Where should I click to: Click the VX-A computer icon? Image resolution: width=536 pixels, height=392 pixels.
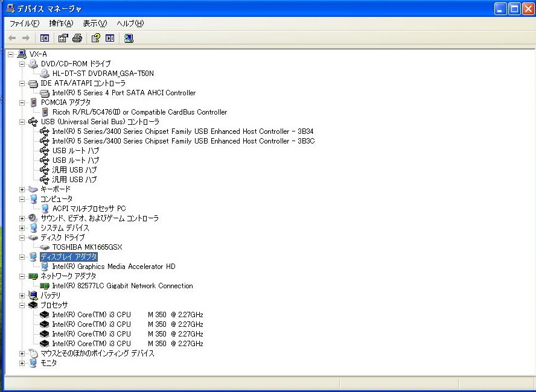(22, 54)
